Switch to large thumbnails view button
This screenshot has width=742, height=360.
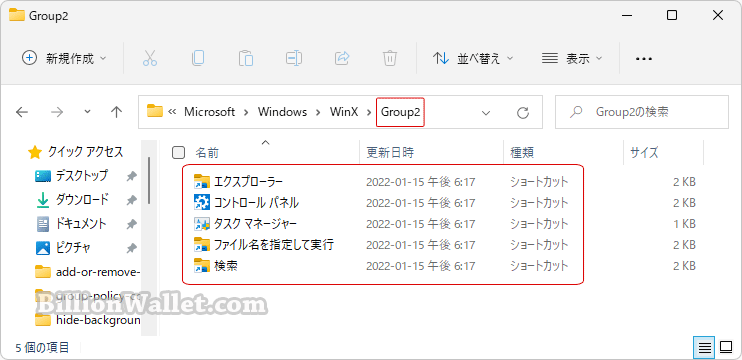(726, 348)
